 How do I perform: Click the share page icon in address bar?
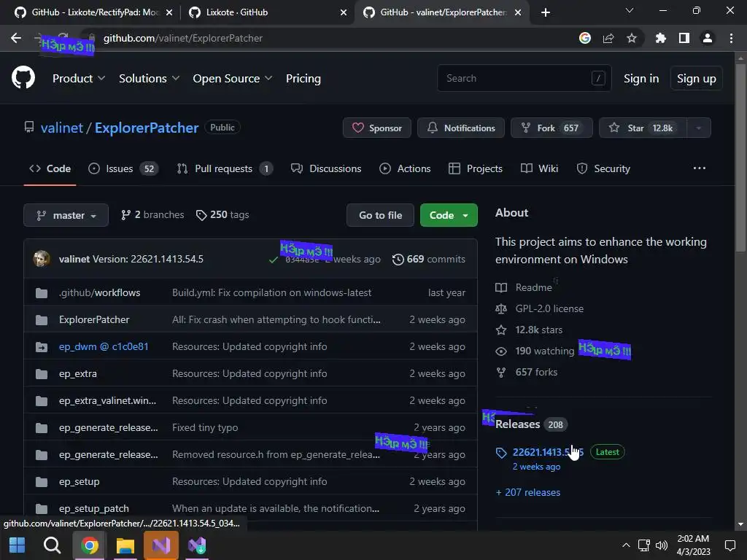(x=608, y=38)
